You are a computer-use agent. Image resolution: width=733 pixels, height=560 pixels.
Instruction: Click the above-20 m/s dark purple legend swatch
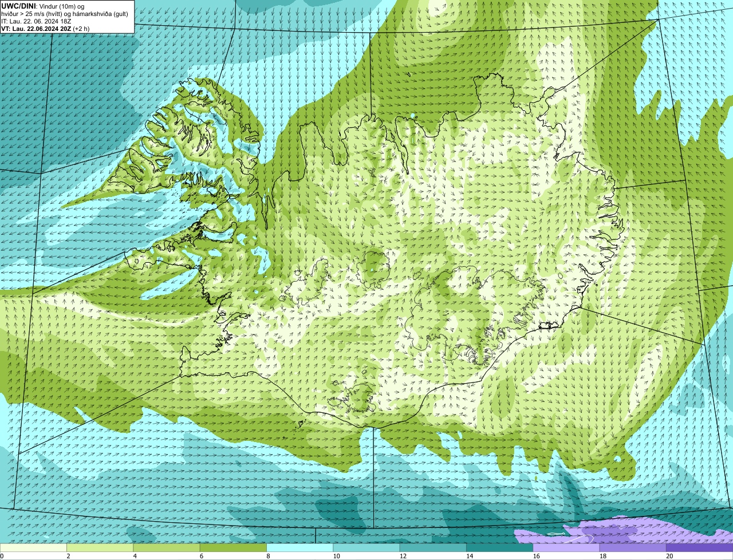pos(700,548)
